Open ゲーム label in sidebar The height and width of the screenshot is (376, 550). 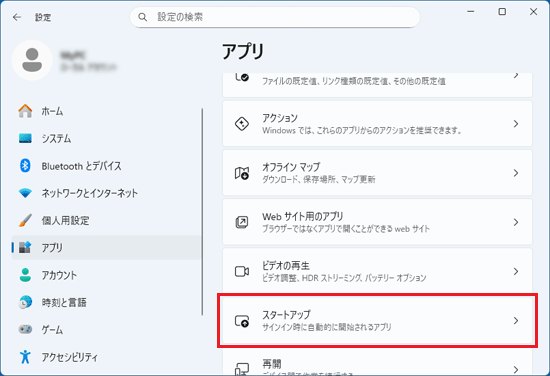[52, 330]
